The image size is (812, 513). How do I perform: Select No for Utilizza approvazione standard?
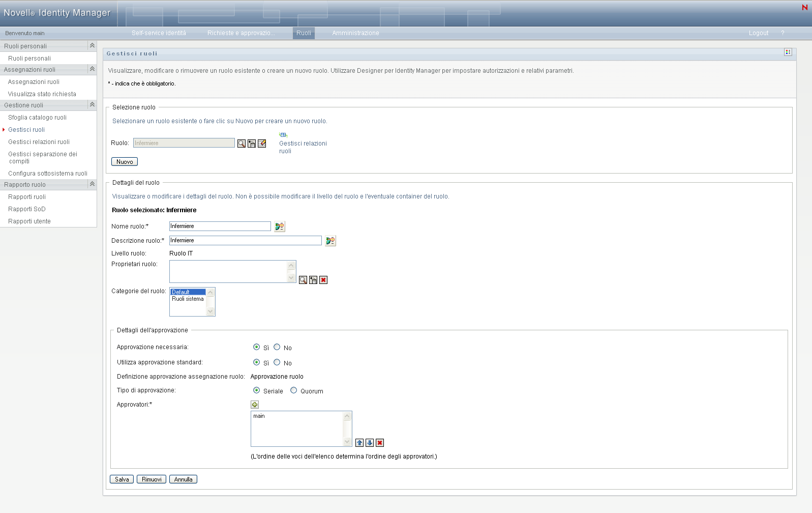[x=277, y=362]
